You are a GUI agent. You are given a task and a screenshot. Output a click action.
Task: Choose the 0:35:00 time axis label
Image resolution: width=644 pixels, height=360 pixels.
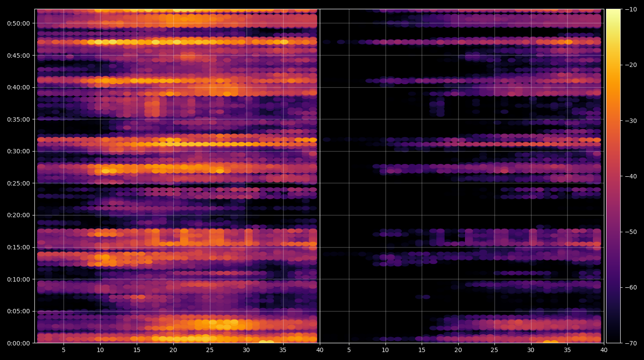pos(18,119)
